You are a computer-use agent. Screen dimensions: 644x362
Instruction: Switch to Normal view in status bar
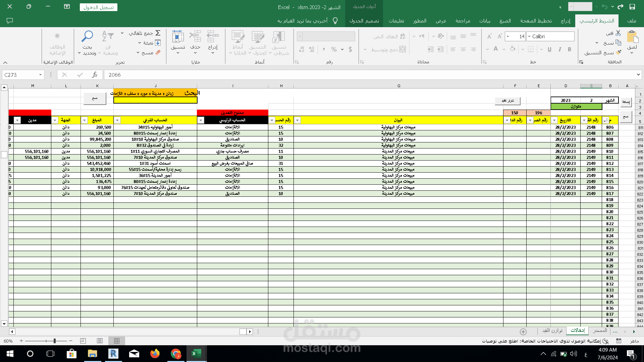(117, 341)
